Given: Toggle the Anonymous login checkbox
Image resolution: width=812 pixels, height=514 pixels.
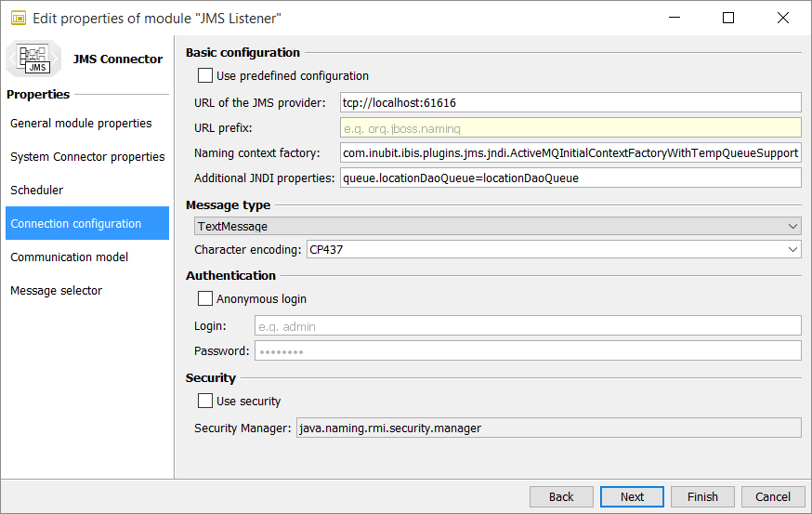Looking at the screenshot, I should (205, 299).
